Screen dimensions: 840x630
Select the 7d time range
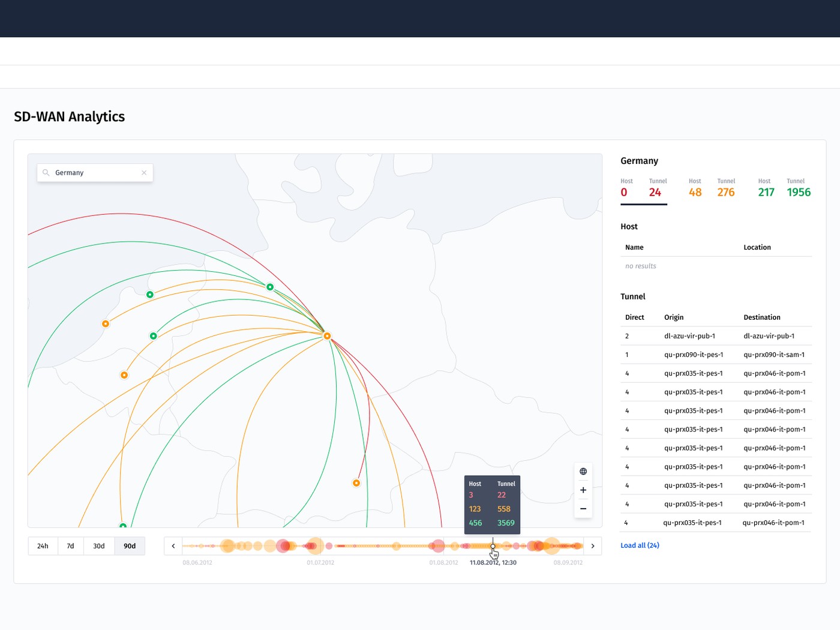click(70, 546)
